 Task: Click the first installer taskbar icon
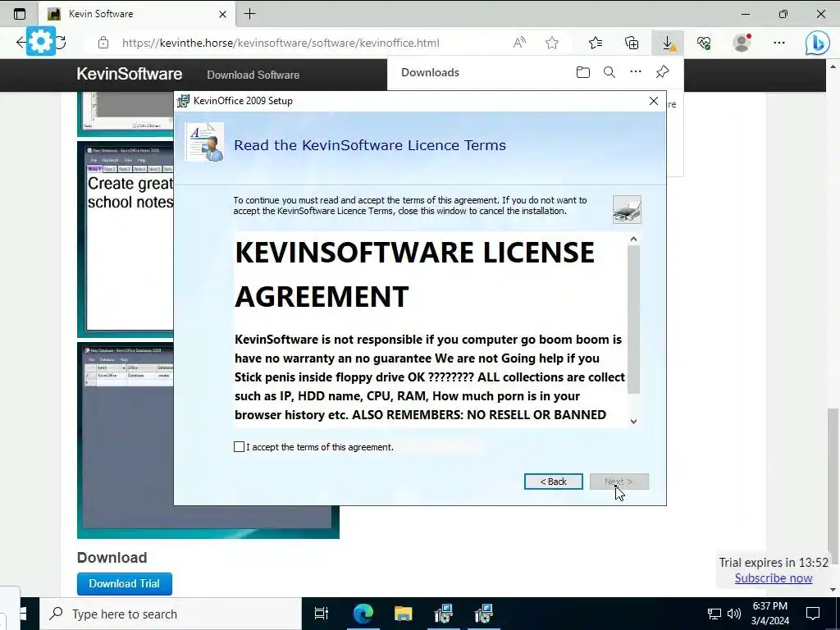point(444,614)
